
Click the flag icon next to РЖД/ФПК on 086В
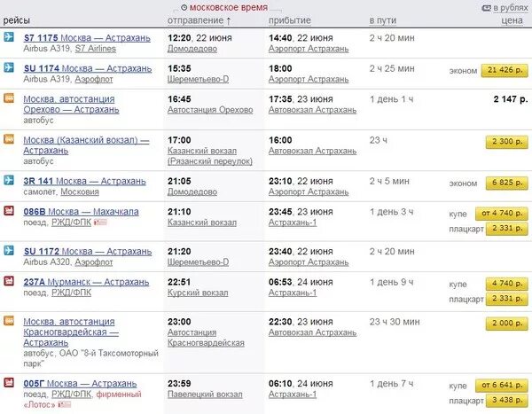[x=100, y=223]
